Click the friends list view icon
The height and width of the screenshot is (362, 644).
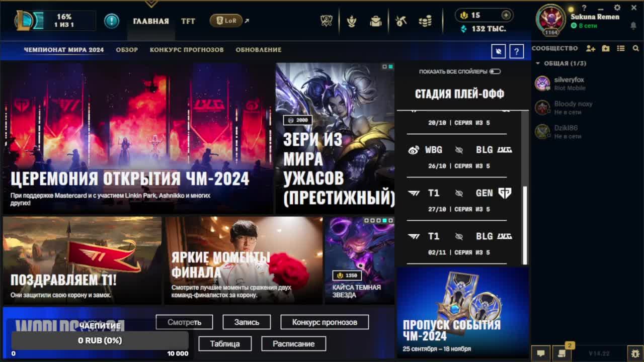coord(621,48)
